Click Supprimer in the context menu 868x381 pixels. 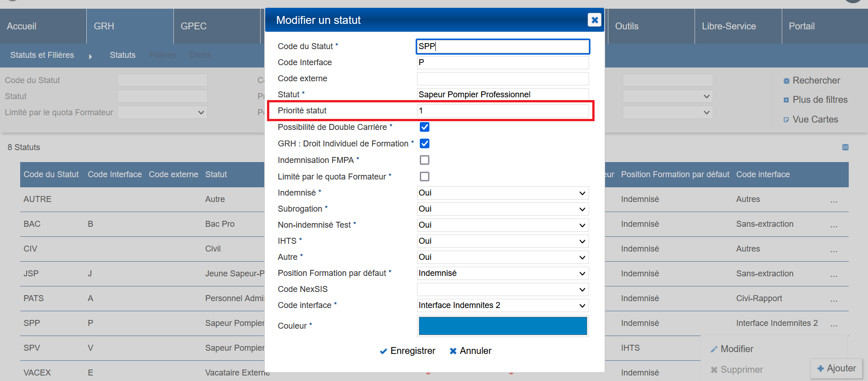[x=741, y=370]
